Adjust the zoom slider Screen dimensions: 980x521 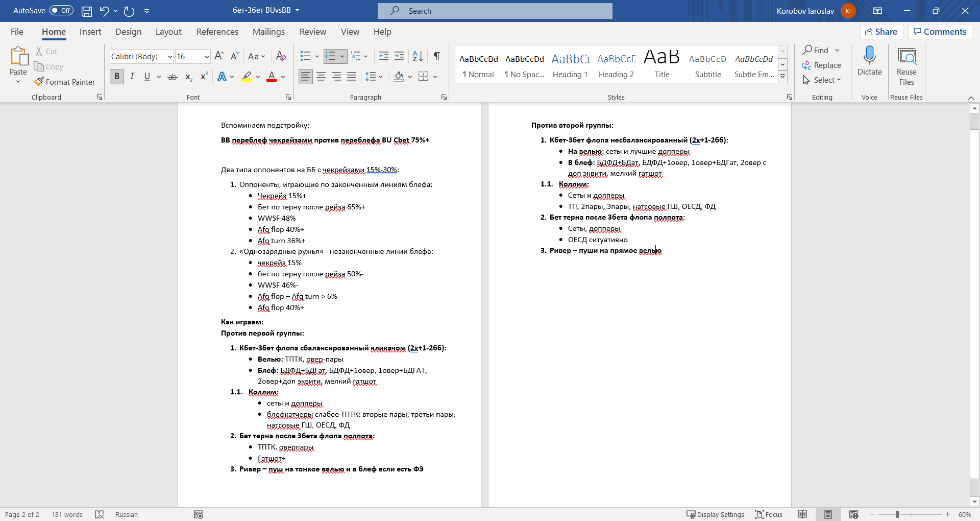(897, 514)
